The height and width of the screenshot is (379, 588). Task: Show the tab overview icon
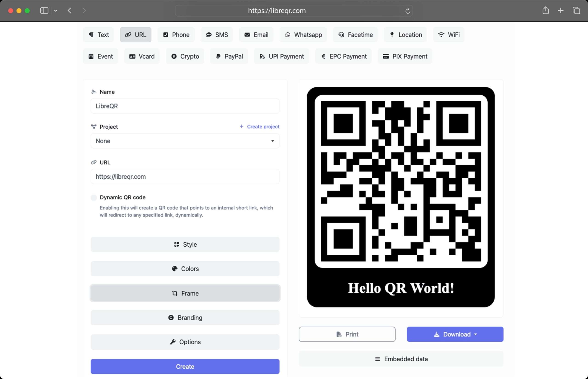576,10
